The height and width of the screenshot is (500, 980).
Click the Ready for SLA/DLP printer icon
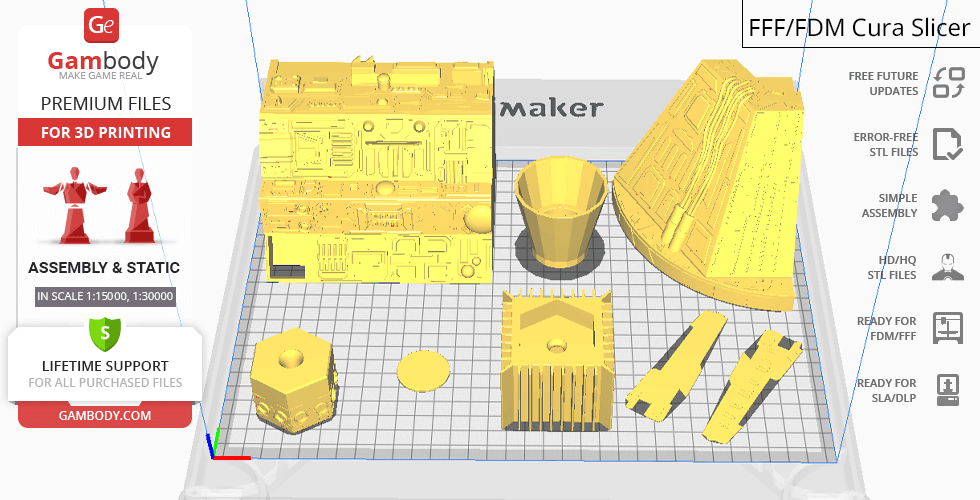click(947, 389)
